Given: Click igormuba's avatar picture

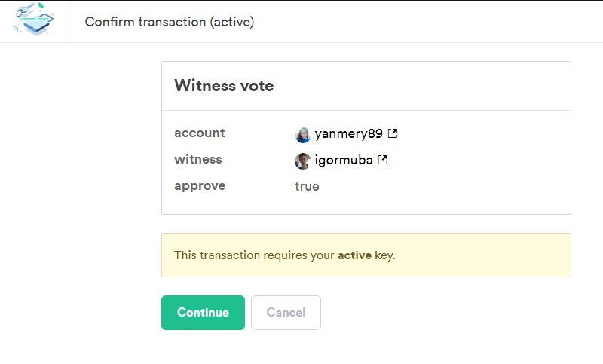Looking at the screenshot, I should 303,161.
